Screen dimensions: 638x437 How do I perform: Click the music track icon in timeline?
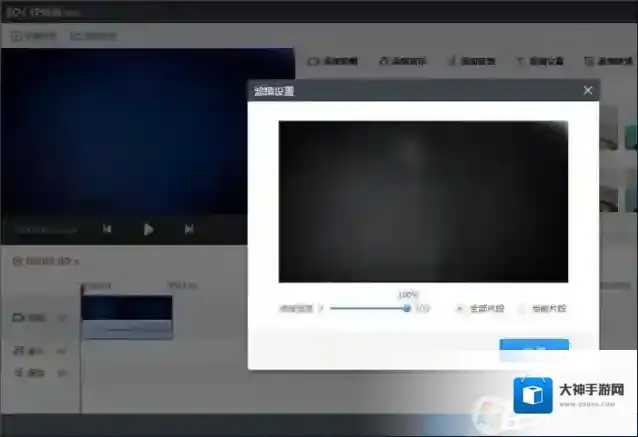[x=18, y=352]
